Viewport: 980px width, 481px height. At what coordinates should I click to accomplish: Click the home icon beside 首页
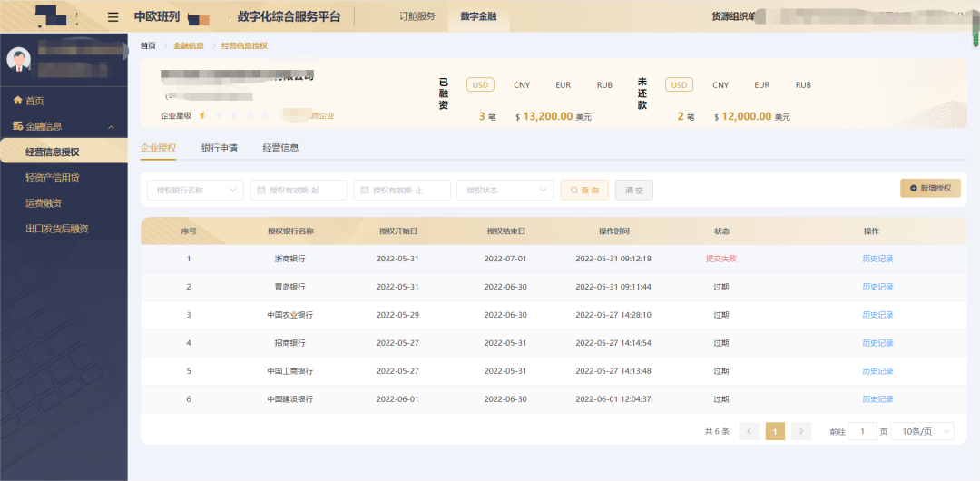(17, 101)
